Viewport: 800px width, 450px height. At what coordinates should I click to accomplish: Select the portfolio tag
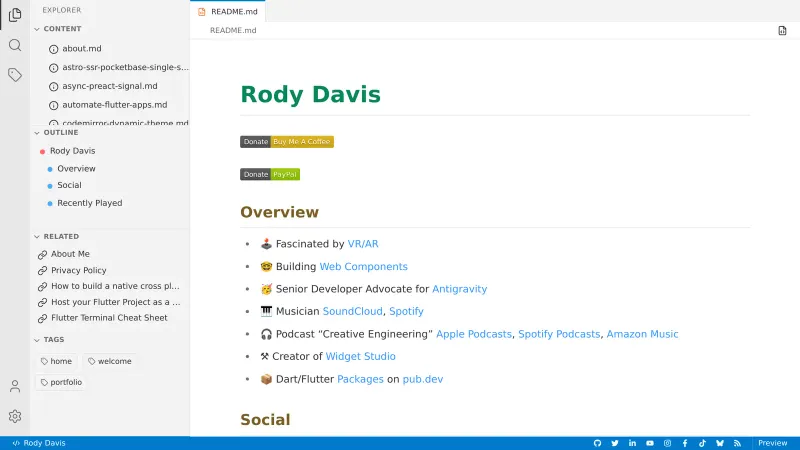pyautogui.click(x=62, y=382)
